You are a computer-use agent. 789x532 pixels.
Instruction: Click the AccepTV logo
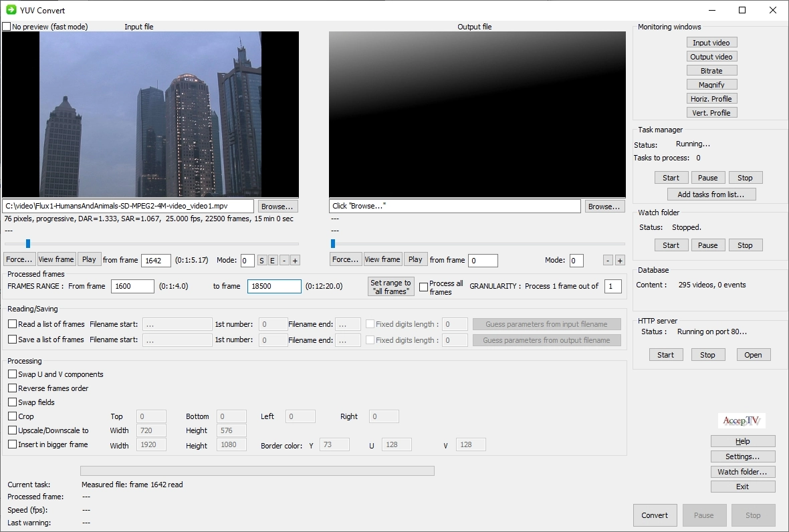click(742, 420)
